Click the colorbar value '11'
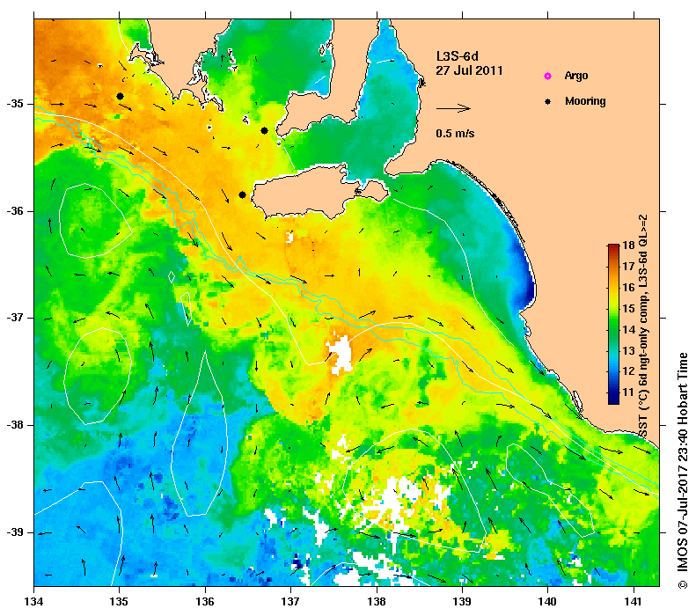696x616 pixels. tap(628, 392)
